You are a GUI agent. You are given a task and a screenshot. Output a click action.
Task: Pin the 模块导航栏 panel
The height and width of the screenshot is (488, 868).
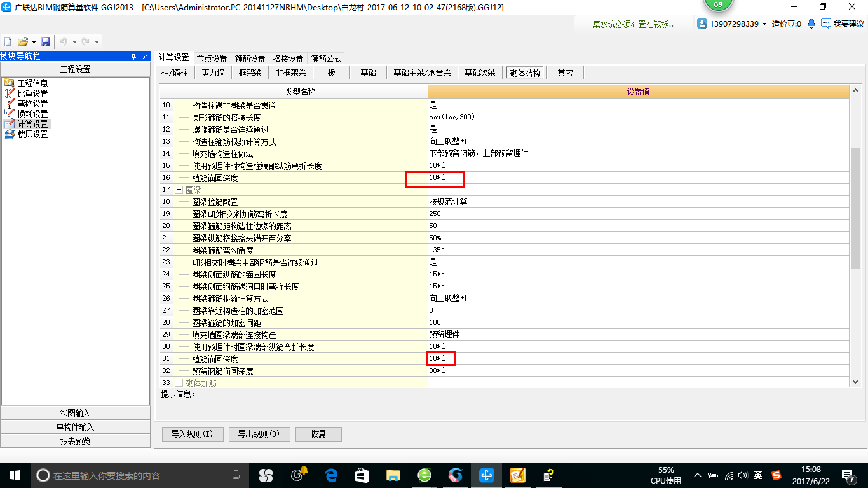133,57
